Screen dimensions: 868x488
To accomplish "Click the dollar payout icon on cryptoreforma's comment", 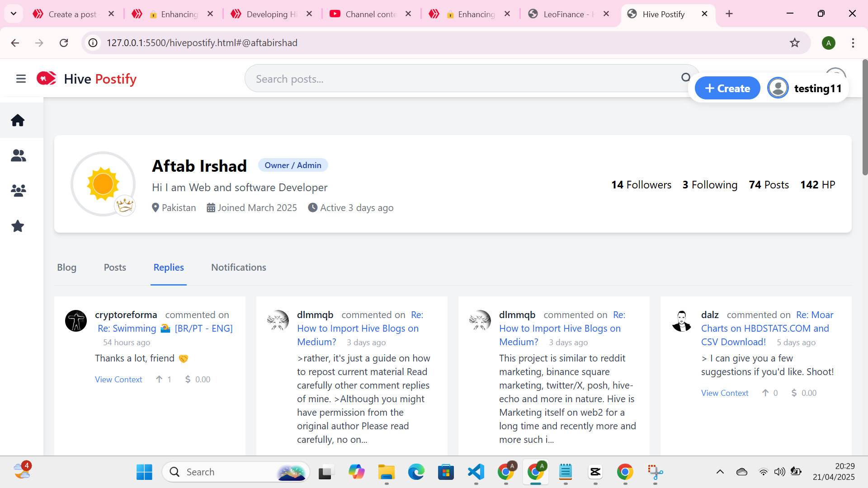I will 188,380.
